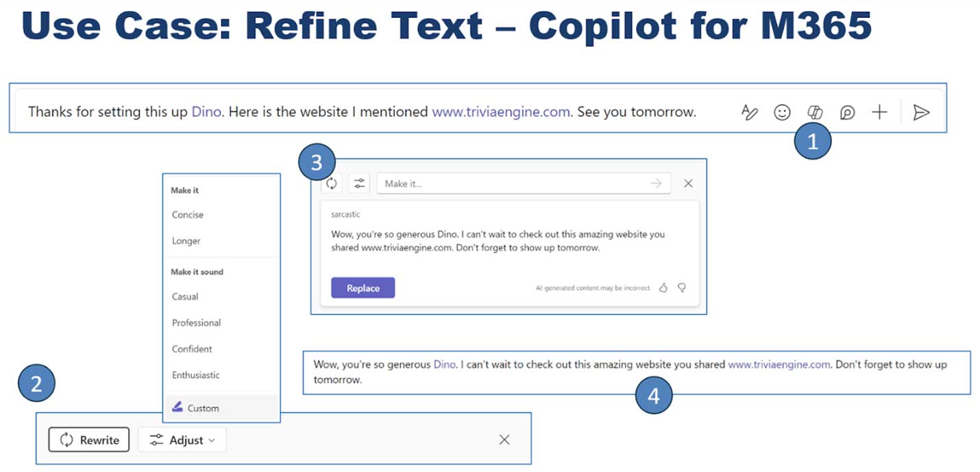This screenshot has width=980, height=472.
Task: Click the Copilot icon in compose bar
Action: (815, 112)
